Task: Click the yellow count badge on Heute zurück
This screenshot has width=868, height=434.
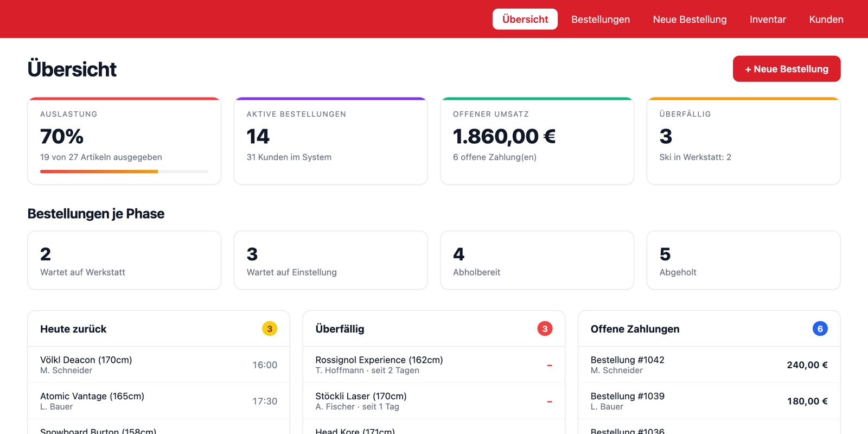Action: 270,329
